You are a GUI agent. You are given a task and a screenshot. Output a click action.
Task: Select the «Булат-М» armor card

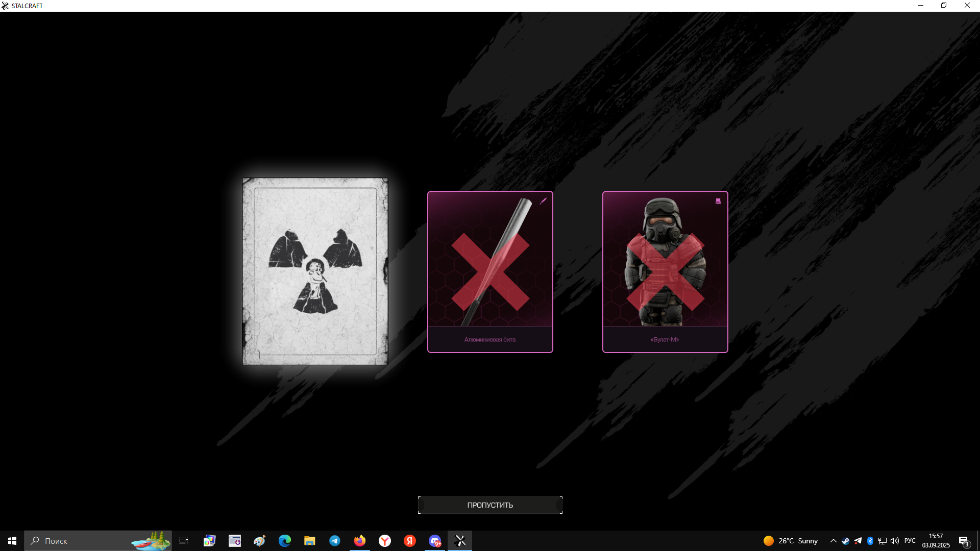coord(665,272)
